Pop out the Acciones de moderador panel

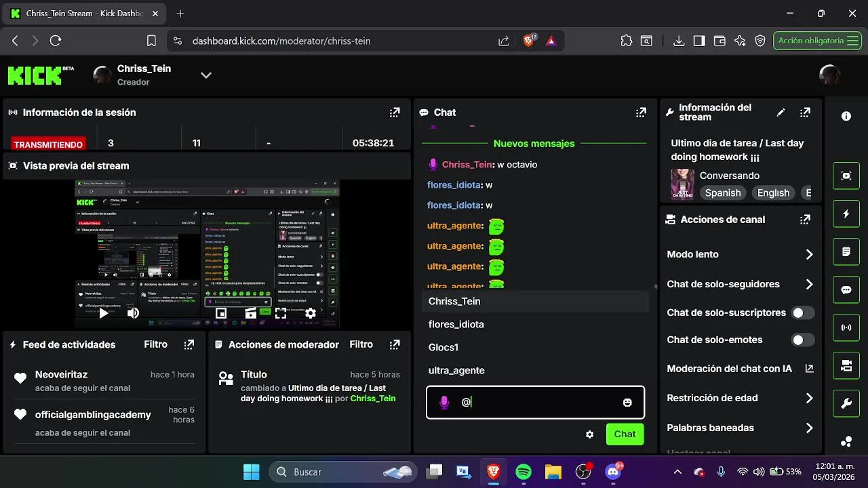pos(395,344)
